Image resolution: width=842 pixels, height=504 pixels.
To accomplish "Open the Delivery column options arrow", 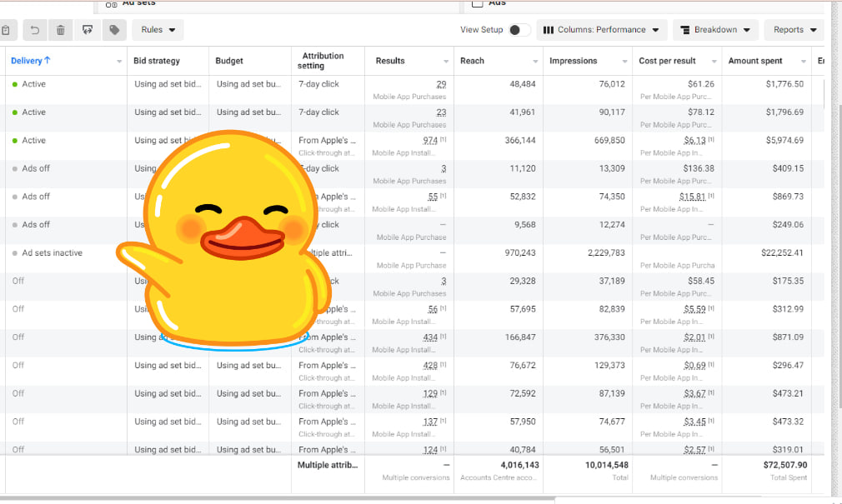I will [x=119, y=62].
